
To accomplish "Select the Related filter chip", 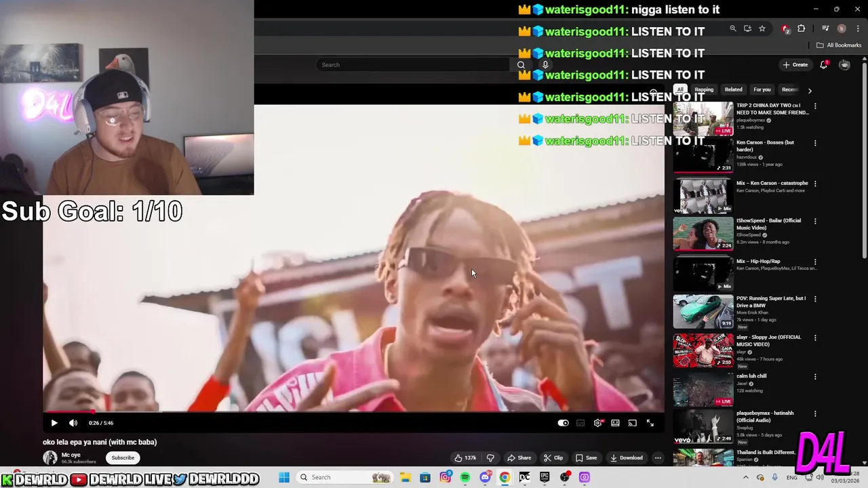I will pos(733,89).
